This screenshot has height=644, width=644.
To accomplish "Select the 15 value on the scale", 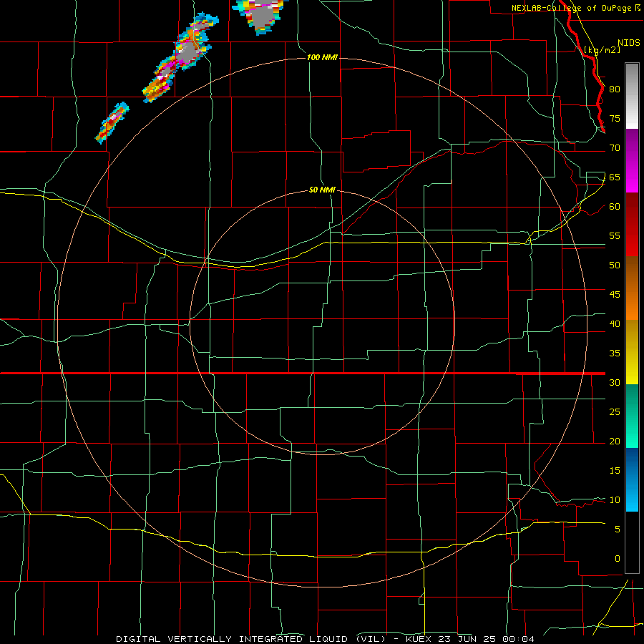I will coord(615,471).
